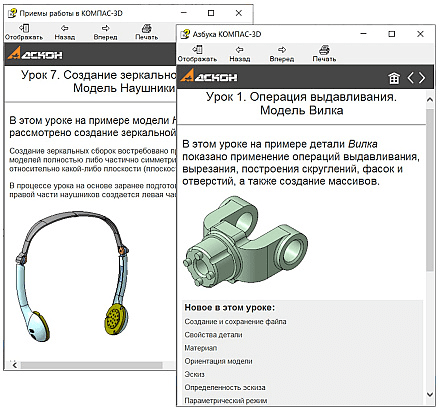The image size is (440, 411).
Task: Click Вперед in Азбука КОМПАС-3D window
Action: tap(282, 54)
